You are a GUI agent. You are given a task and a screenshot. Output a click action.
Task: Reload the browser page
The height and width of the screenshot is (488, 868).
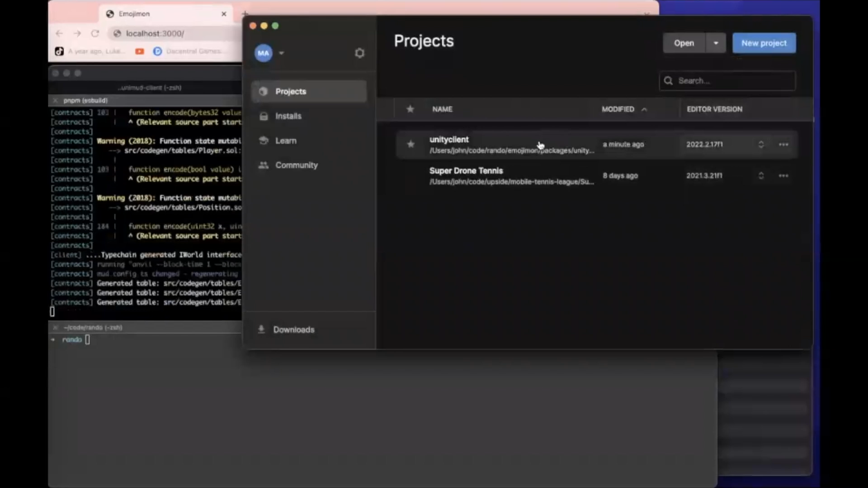click(x=95, y=33)
